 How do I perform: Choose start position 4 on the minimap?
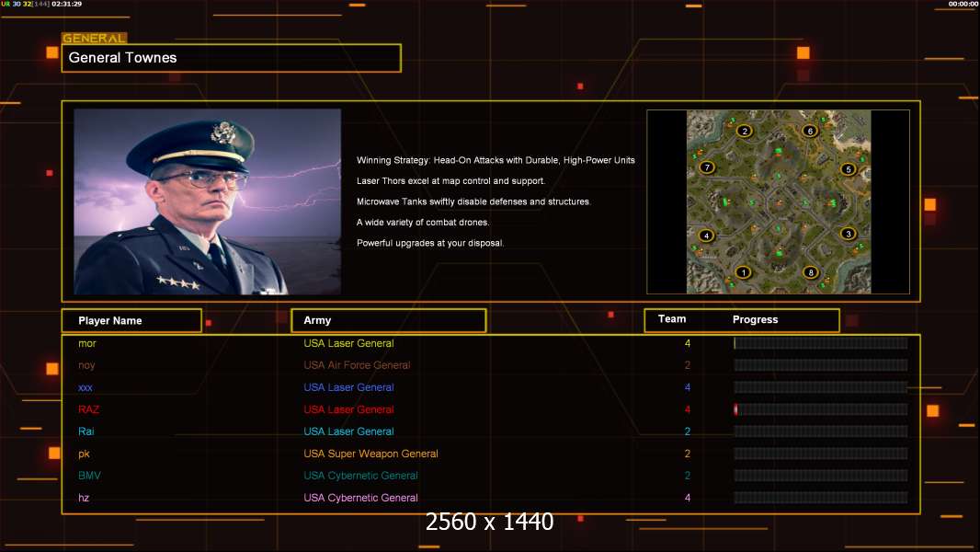point(706,236)
